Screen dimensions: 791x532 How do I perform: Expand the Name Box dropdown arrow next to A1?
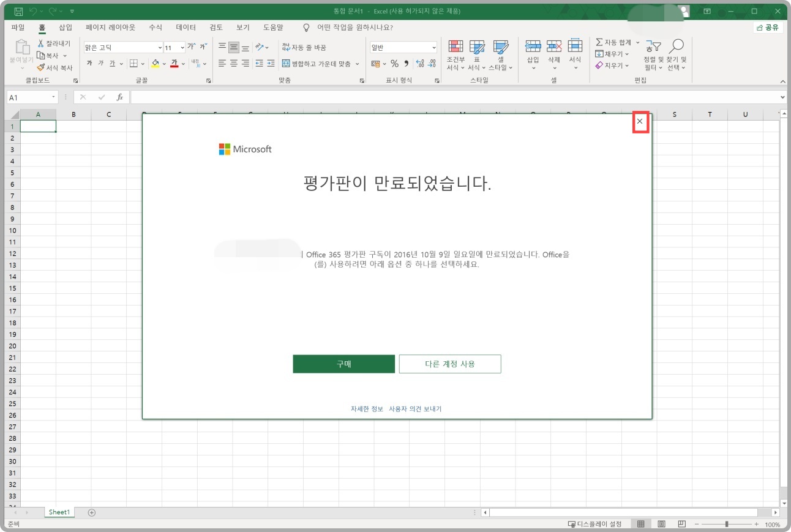click(54, 97)
